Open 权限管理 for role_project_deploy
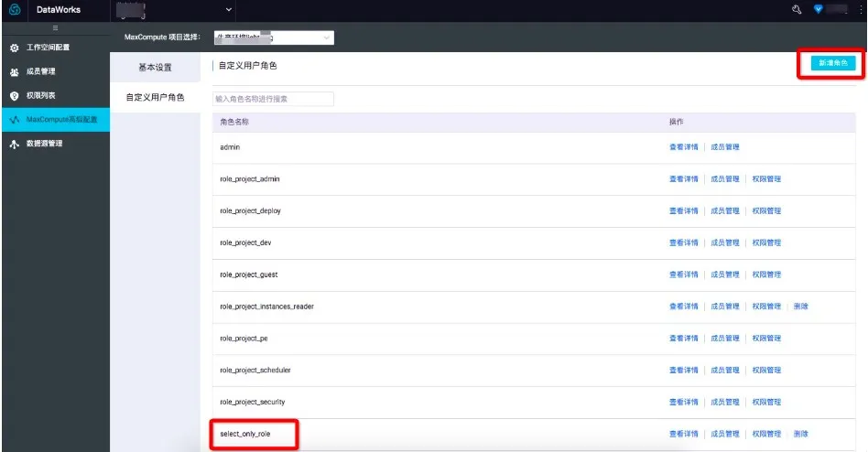Image resolution: width=868 pixels, height=452 pixels. click(x=766, y=210)
